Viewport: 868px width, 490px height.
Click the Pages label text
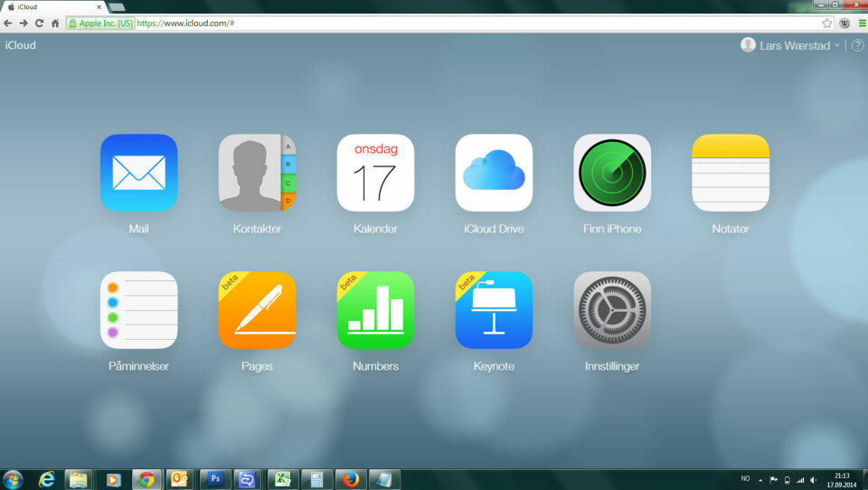tap(258, 366)
